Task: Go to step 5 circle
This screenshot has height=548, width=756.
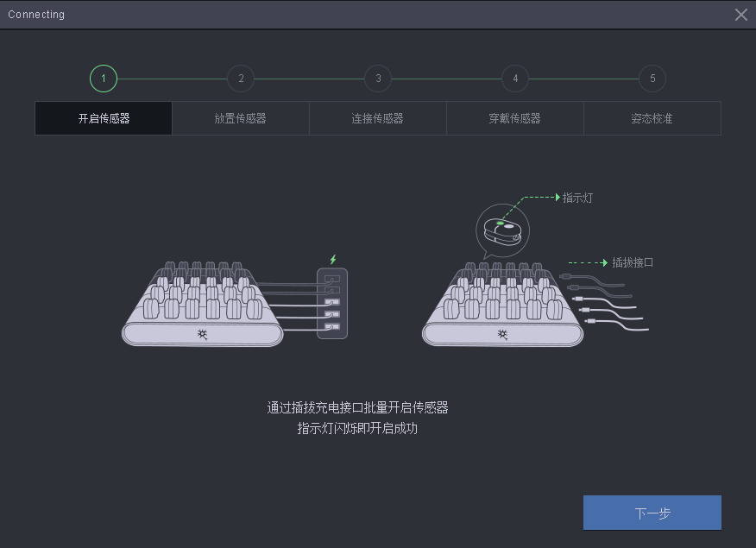Action: coord(652,79)
